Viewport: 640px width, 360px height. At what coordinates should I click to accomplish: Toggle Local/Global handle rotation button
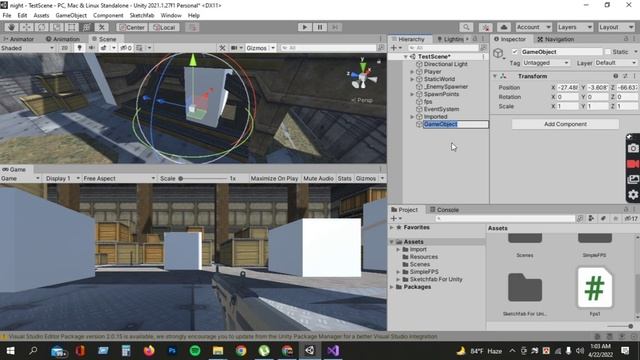[x=164, y=27]
